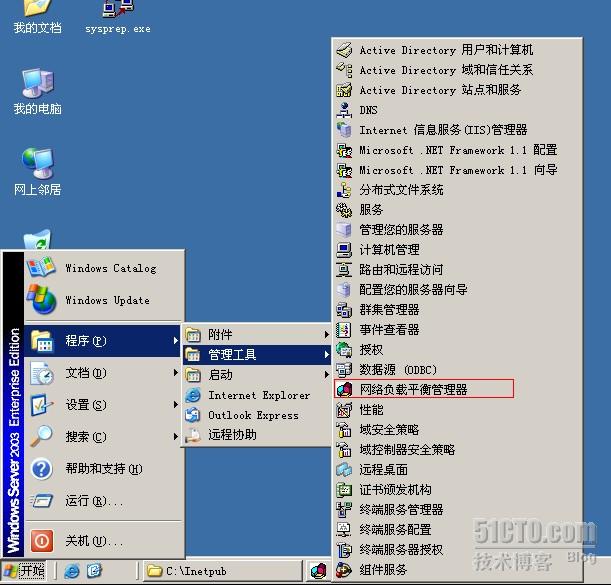Click the 组件服务 icon
Screen dimensions: 611x585
(344, 570)
